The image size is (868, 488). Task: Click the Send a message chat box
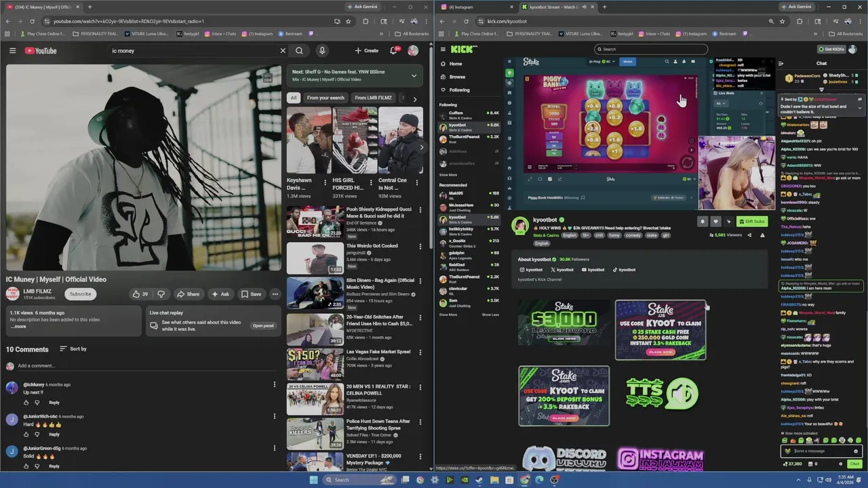click(x=823, y=451)
